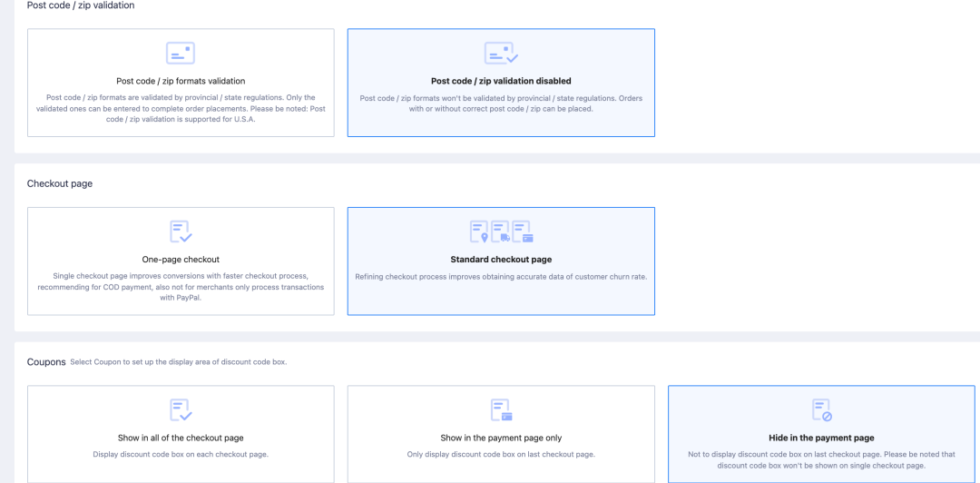Click the One-page checkout document icon
980x483 pixels.
(181, 232)
